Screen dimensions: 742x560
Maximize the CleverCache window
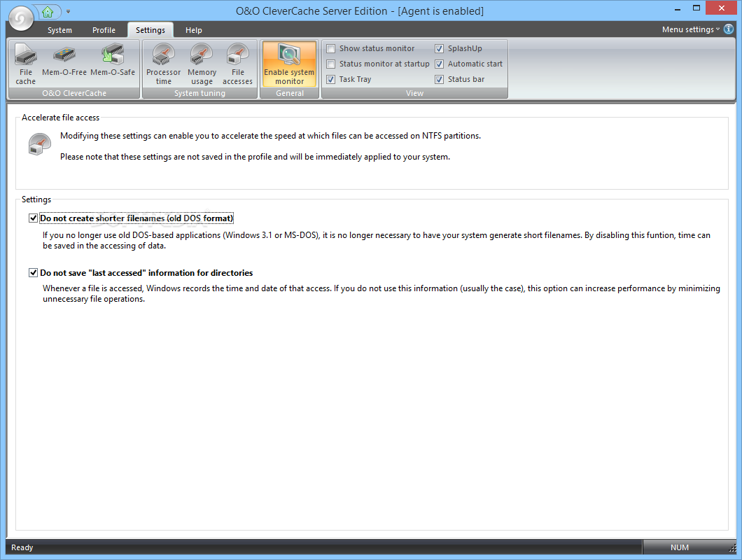(696, 8)
